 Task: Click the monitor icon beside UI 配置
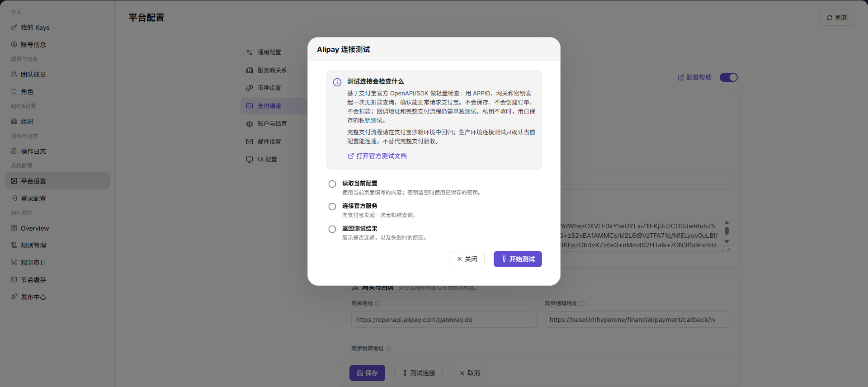[250, 159]
